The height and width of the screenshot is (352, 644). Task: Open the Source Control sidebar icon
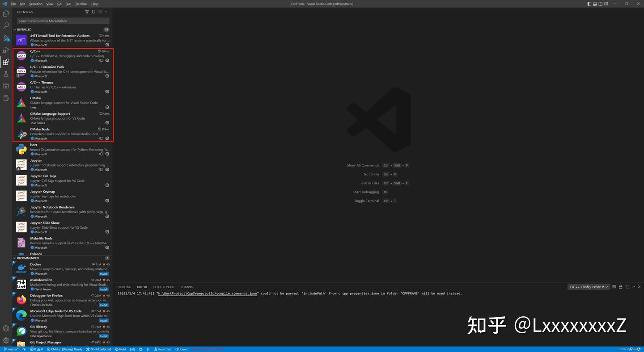tap(6, 38)
